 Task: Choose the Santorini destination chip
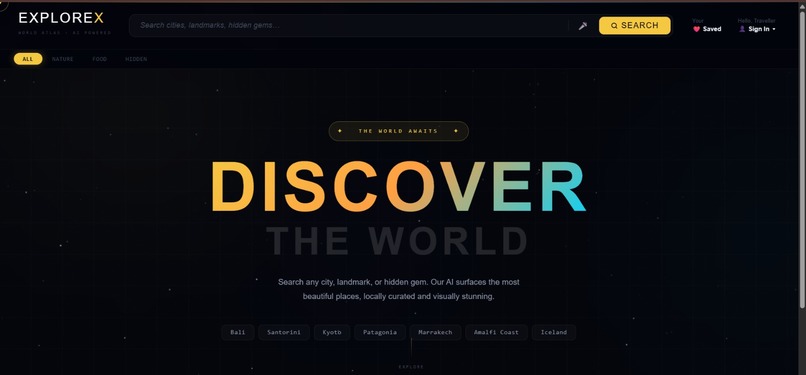click(284, 332)
